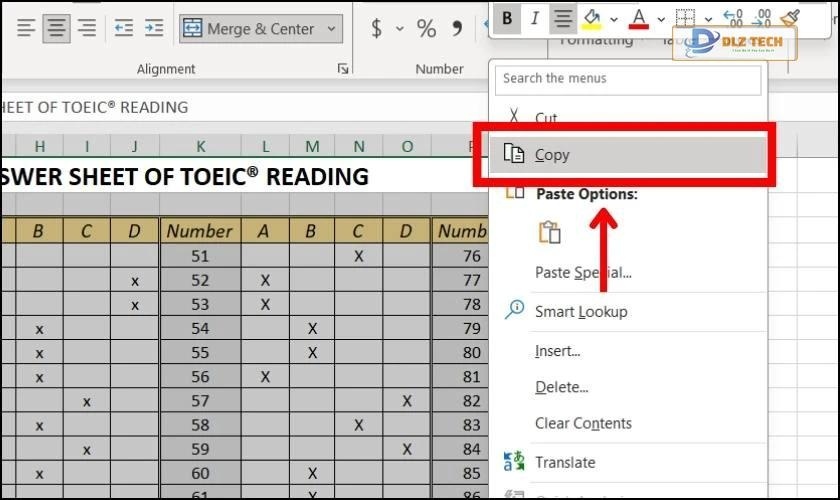840x500 pixels.
Task: Expand the Merge & Center dropdown arrow
Action: (331, 29)
